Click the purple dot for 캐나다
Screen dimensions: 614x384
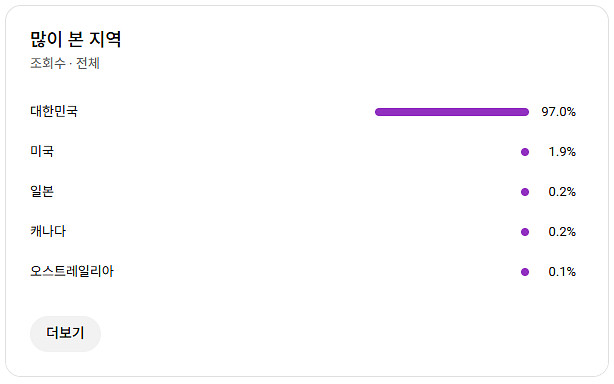[525, 232]
